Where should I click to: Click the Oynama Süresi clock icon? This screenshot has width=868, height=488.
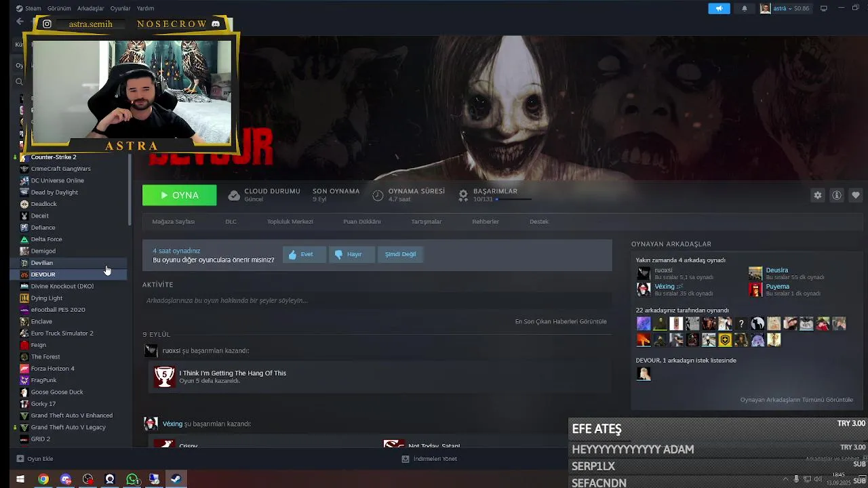[378, 195]
